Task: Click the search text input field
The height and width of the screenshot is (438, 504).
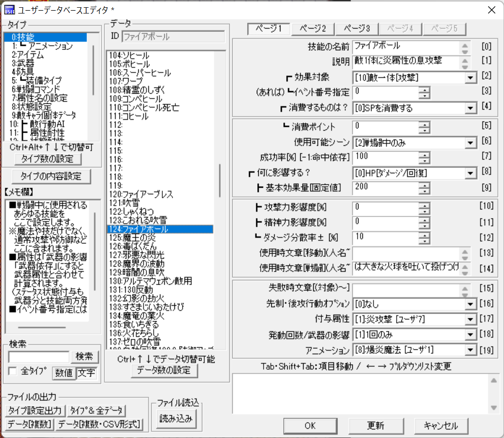Action: click(x=39, y=357)
